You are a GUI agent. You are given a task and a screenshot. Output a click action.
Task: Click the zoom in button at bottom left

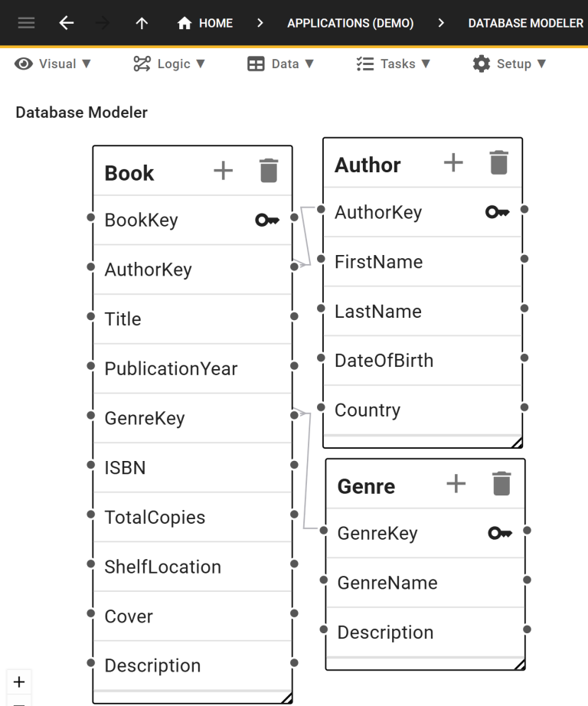(19, 681)
